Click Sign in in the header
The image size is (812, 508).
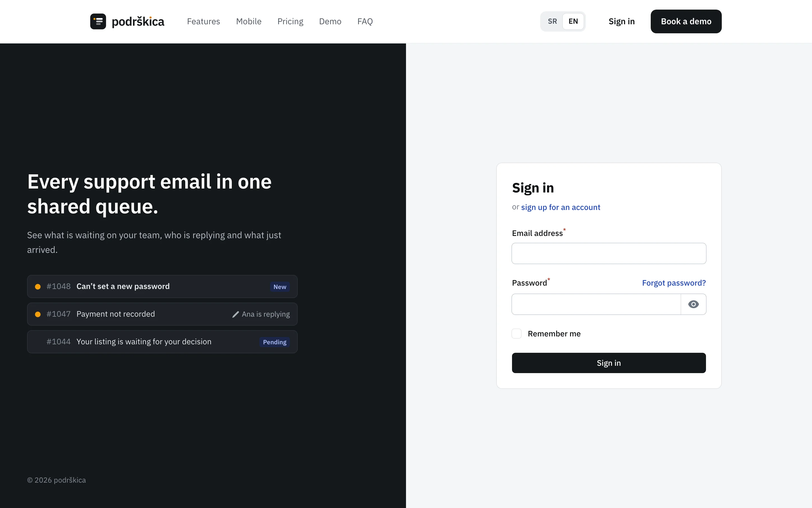621,21
